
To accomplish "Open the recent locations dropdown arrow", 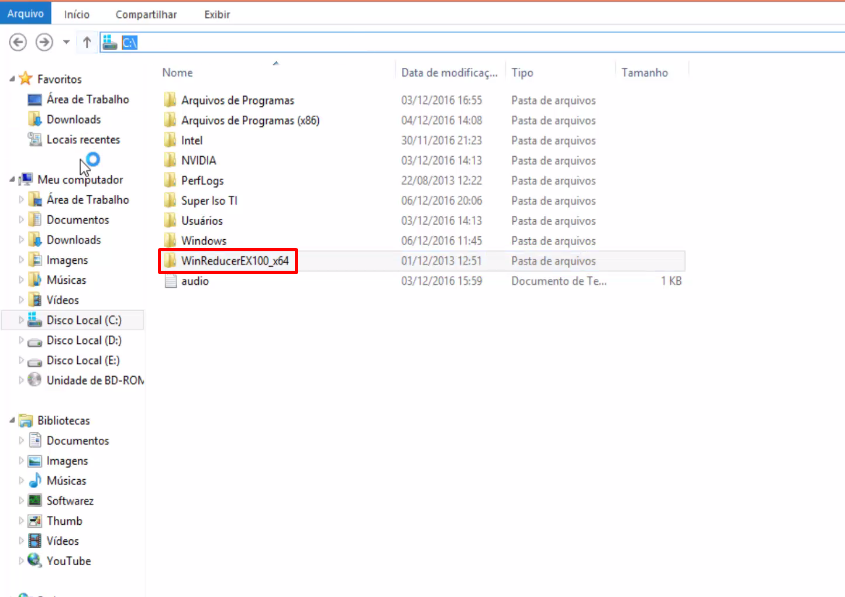I will click(x=66, y=42).
